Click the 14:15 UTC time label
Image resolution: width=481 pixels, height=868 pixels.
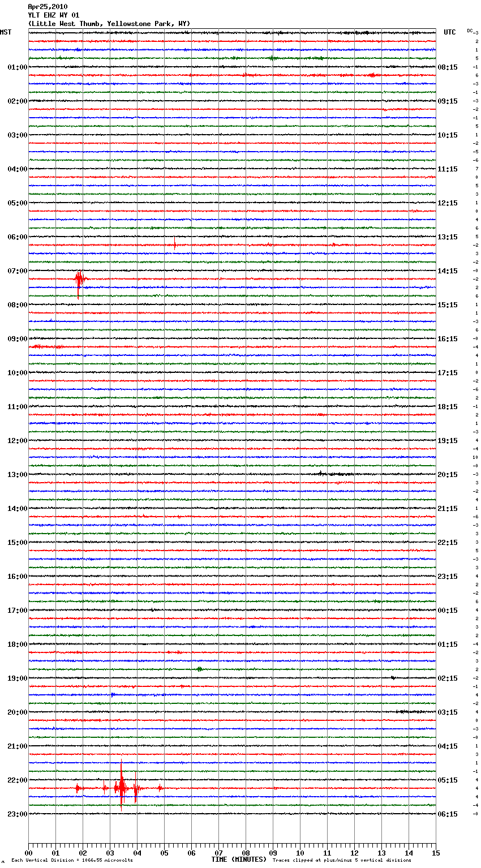[448, 271]
